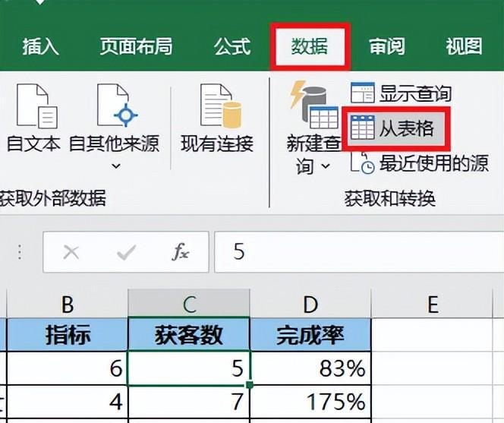Click the 现有连接 label

click(217, 144)
